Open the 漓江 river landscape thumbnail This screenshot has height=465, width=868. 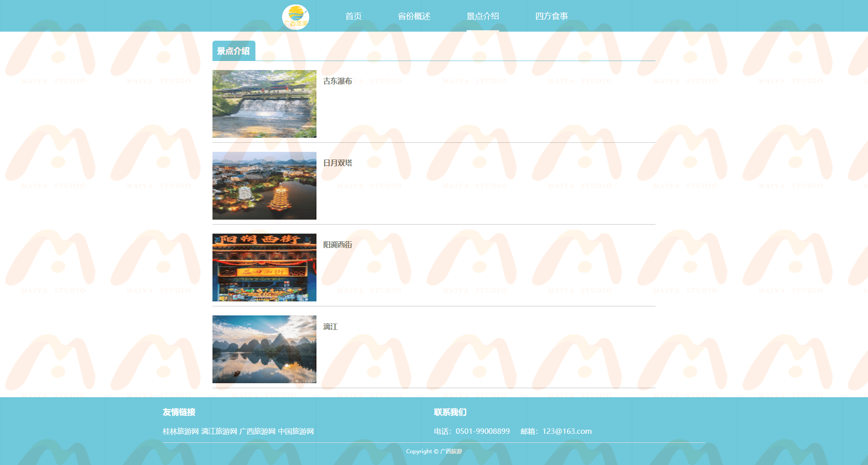264,349
